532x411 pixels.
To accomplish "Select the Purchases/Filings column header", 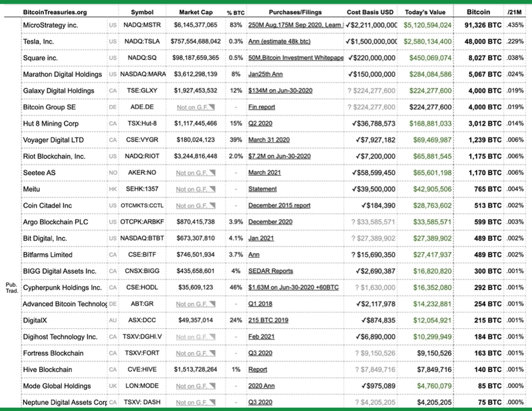I will coord(295,12).
